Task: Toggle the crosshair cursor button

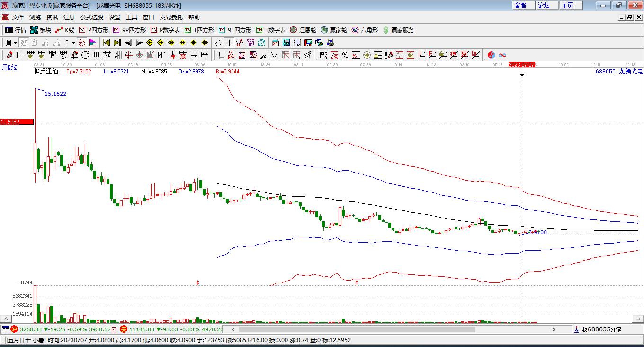Action: (x=229, y=43)
